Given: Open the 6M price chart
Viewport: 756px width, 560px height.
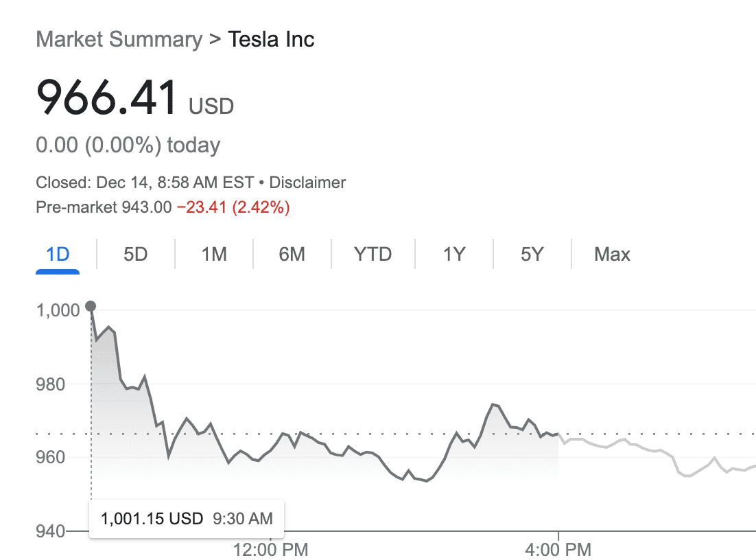Looking at the screenshot, I should click(293, 254).
